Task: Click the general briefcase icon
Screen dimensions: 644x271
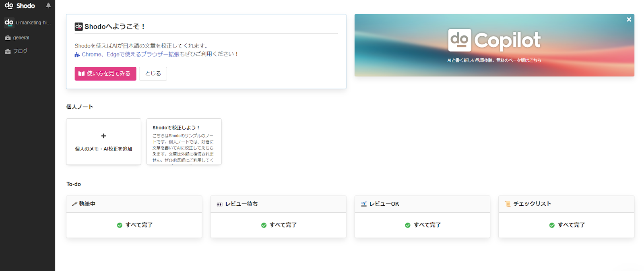Action: pos(8,38)
